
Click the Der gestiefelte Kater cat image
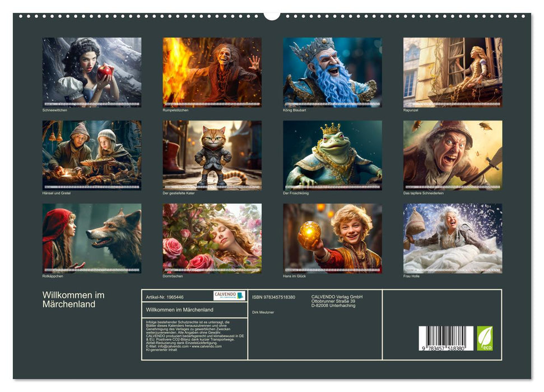(x=212, y=155)
